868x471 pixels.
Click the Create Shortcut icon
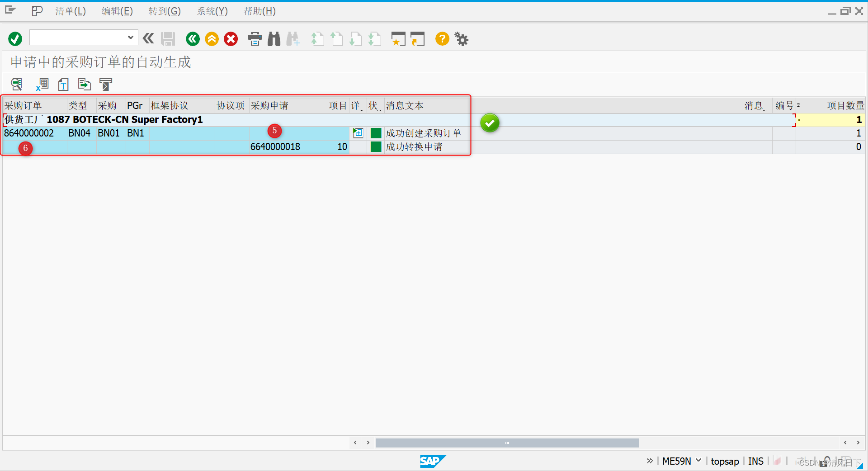(x=417, y=39)
